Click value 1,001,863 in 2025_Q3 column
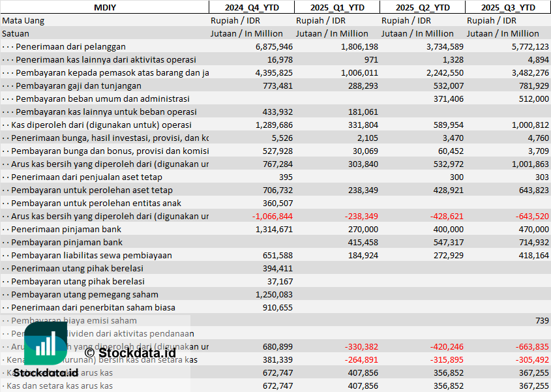The image size is (551, 392). pos(530,164)
